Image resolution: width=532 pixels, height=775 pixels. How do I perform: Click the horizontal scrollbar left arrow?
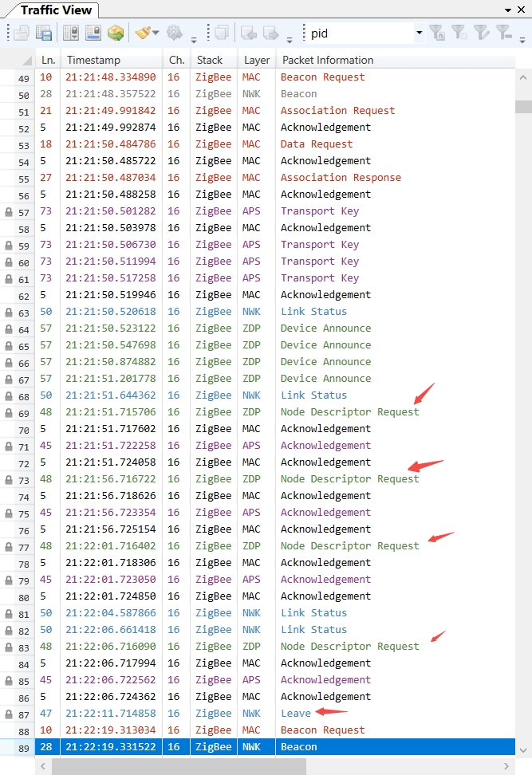point(43,766)
